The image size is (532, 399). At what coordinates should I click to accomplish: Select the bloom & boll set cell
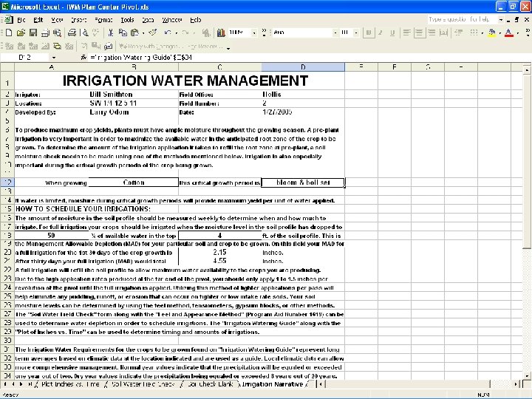pyautogui.click(x=303, y=183)
